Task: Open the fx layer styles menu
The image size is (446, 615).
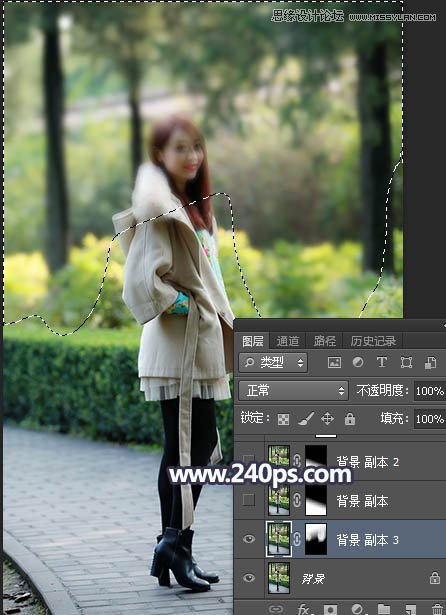Action: (303, 609)
